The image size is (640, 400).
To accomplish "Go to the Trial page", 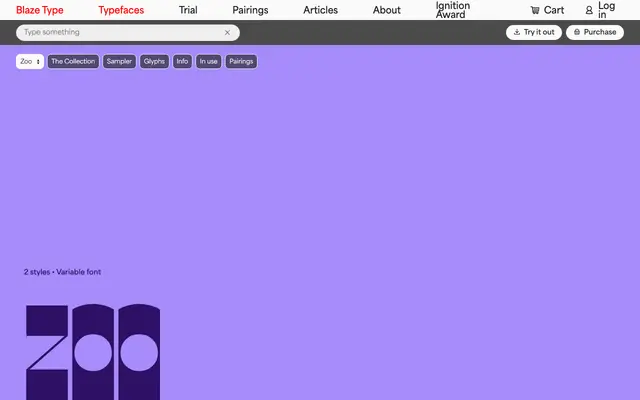I will [x=188, y=10].
